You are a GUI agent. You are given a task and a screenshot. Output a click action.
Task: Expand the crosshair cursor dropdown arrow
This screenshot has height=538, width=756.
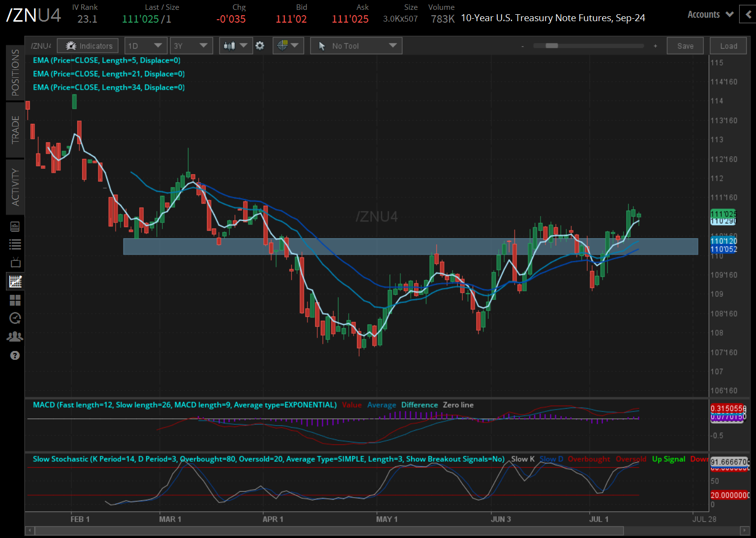point(295,45)
